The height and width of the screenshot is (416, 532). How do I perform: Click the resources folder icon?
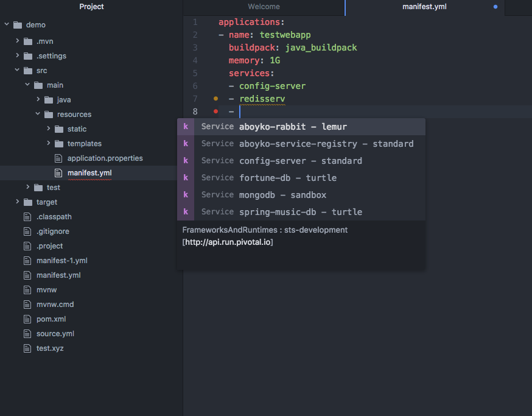coord(49,115)
